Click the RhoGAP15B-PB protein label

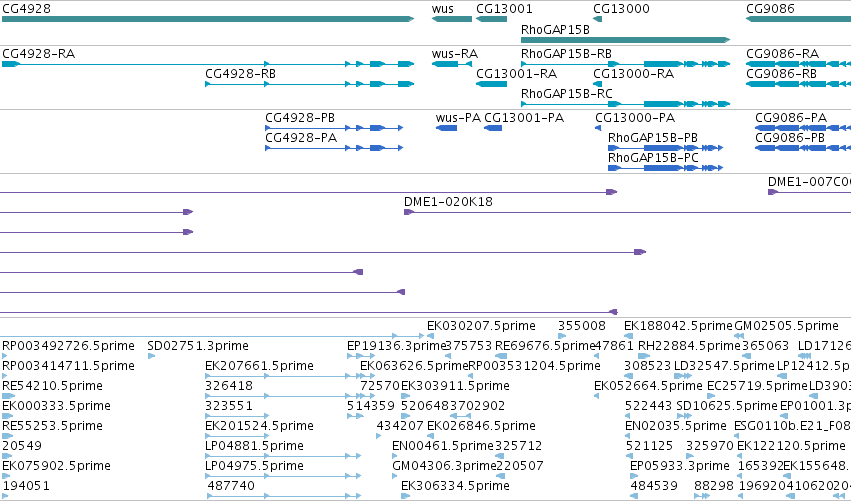(x=653, y=138)
